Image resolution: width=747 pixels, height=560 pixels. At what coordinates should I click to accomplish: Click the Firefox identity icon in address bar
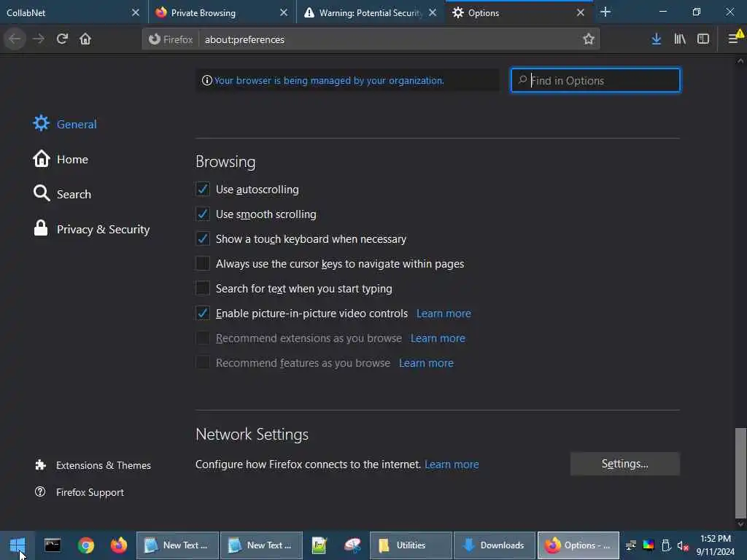(155, 39)
